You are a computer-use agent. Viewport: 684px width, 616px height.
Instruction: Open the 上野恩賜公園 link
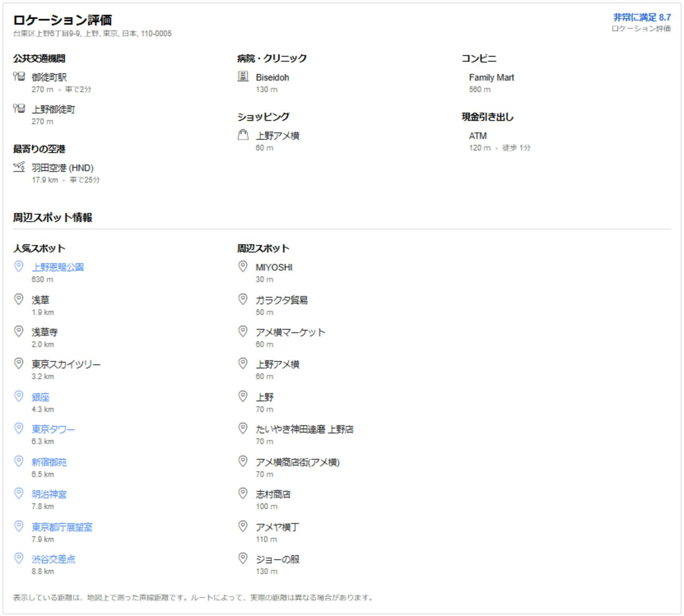click(x=58, y=267)
